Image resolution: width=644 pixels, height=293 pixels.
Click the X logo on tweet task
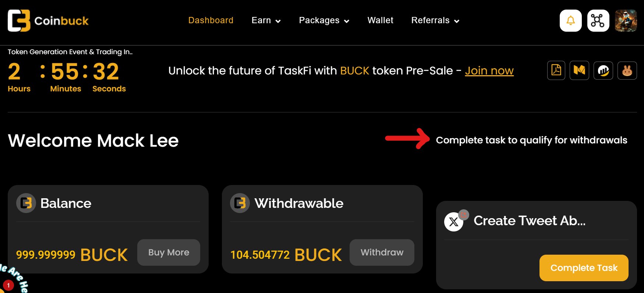454,222
